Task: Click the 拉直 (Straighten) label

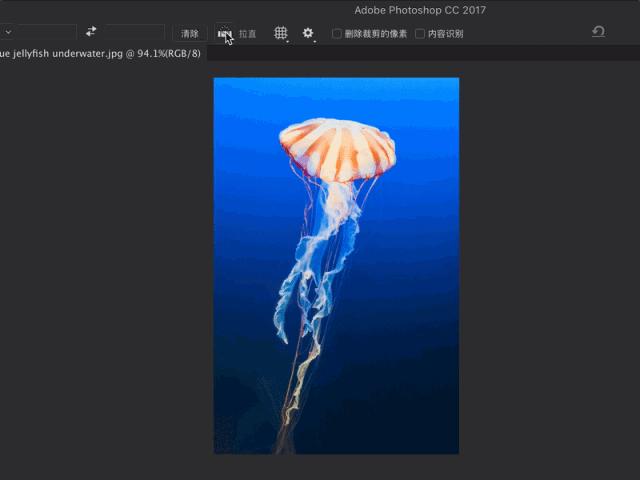Action: 247,34
